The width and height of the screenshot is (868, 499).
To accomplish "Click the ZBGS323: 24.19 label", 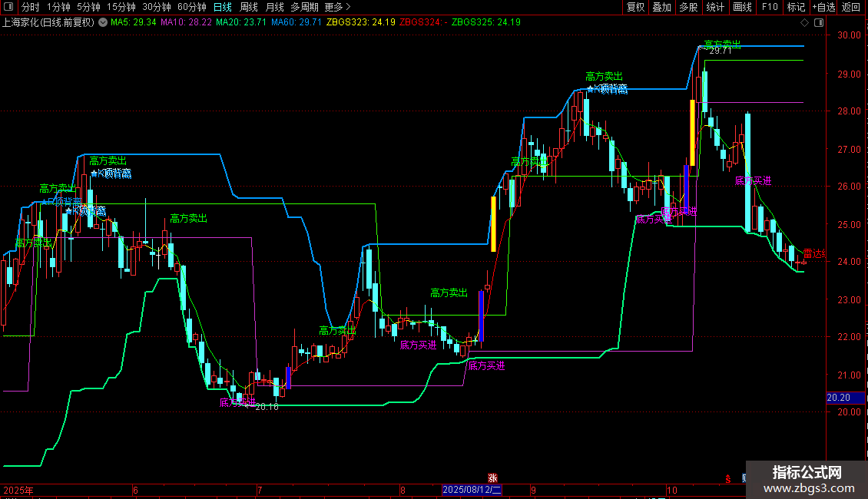I will (361, 22).
